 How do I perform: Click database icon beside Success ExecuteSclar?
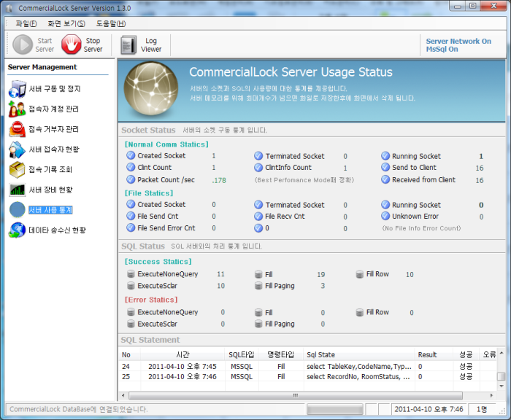tap(131, 286)
